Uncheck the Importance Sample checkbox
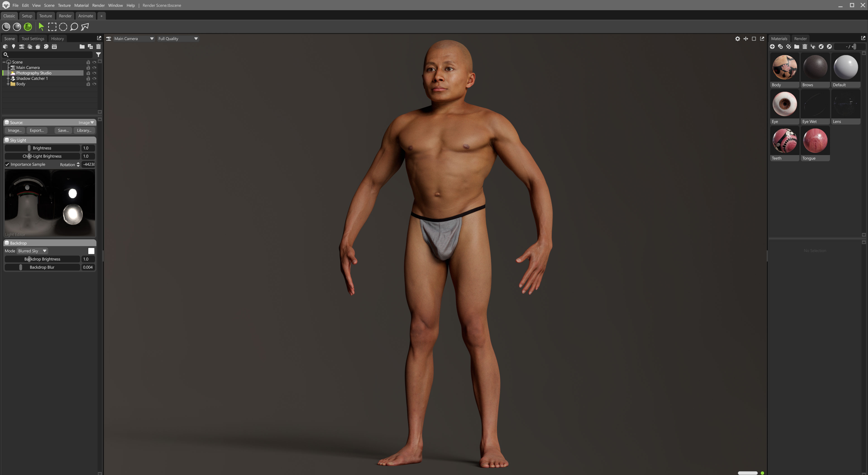Viewport: 868px width, 475px height. point(7,165)
